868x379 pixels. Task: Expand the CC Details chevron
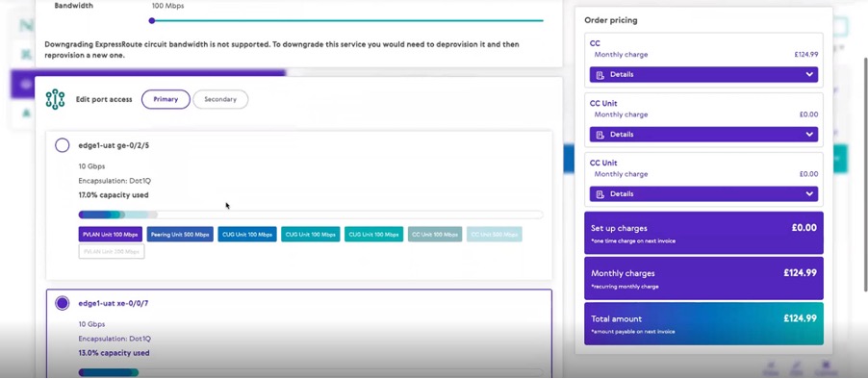click(x=809, y=75)
